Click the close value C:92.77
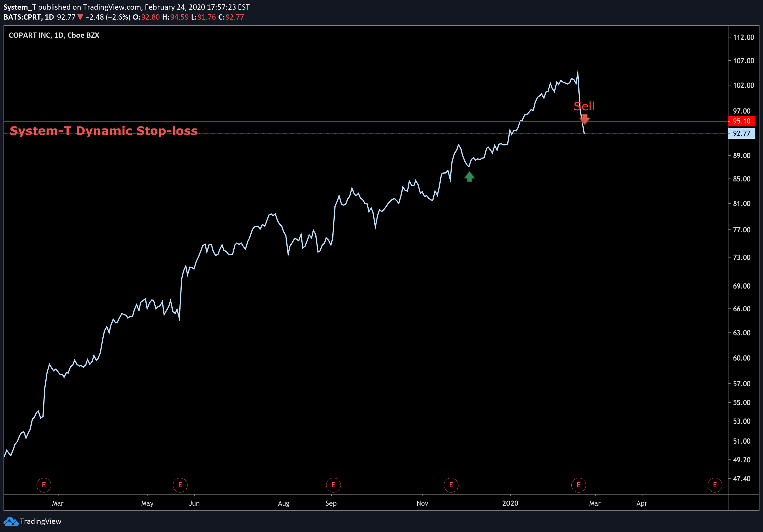Image resolution: width=763 pixels, height=532 pixels. [x=231, y=17]
